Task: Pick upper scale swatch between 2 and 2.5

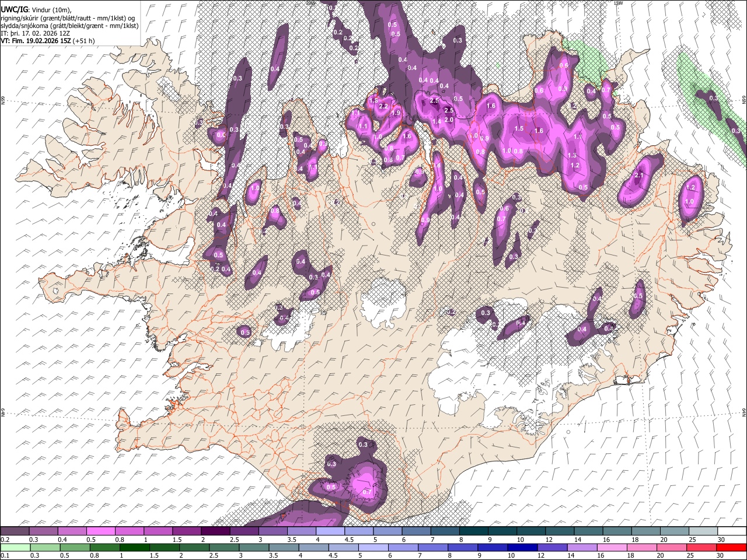Action: click(215, 531)
